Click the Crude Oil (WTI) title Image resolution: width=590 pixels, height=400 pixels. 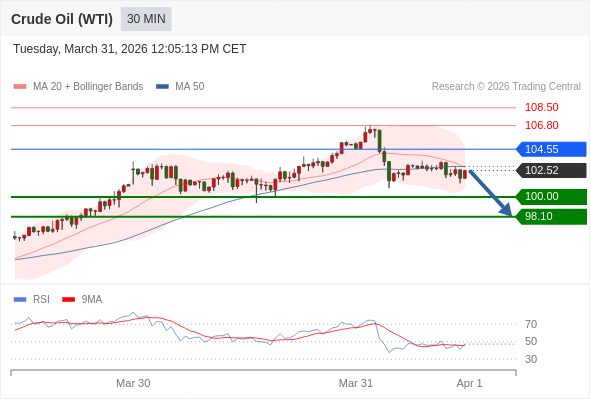pos(62,19)
